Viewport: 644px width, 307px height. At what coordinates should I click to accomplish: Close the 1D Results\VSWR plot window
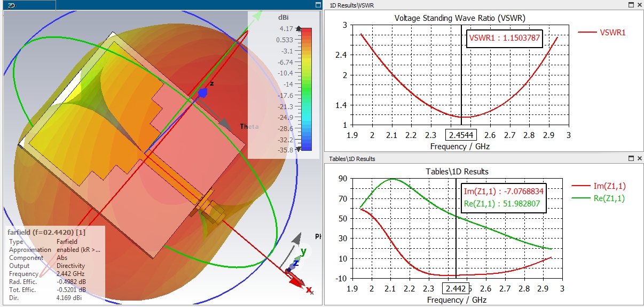tap(639, 5)
